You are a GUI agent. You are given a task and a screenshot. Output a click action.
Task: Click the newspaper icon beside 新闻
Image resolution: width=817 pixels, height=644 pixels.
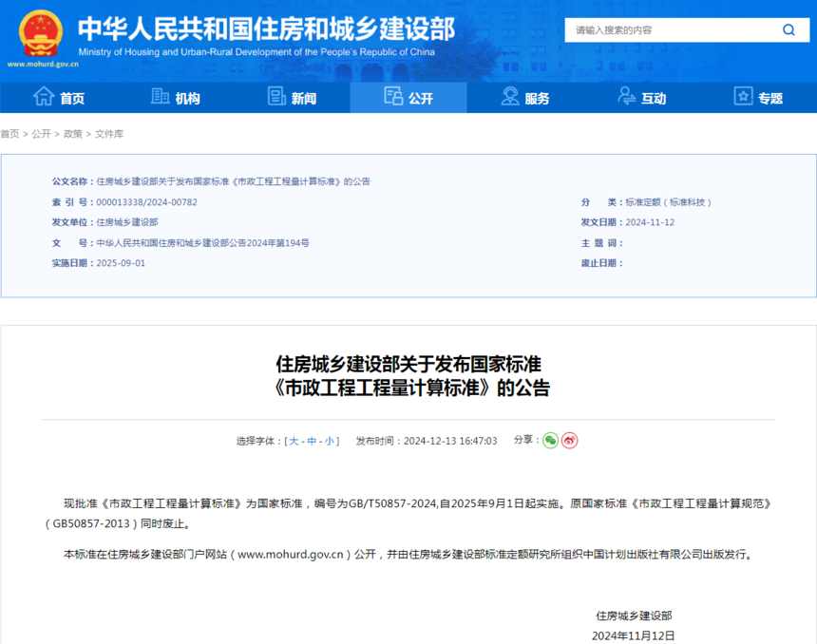[x=276, y=96]
